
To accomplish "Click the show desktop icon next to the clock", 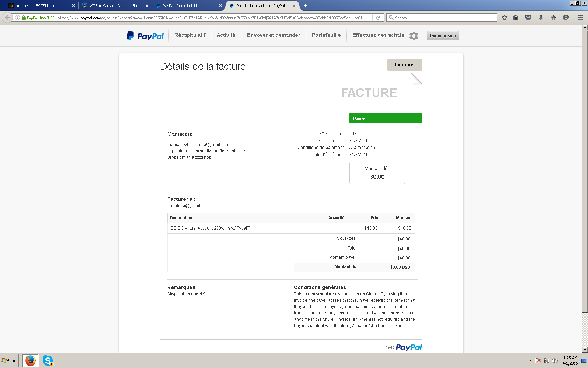I will pyautogui.click(x=583, y=361).
